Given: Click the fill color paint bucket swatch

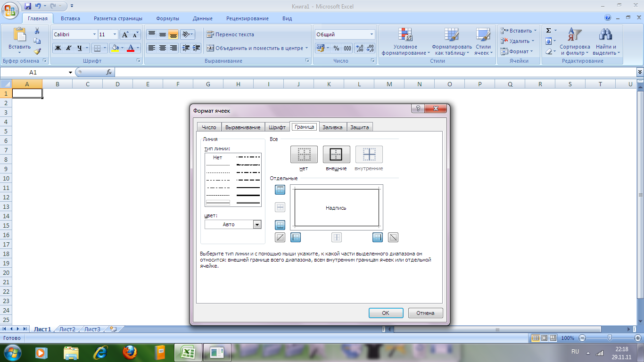Looking at the screenshot, I should [115, 48].
